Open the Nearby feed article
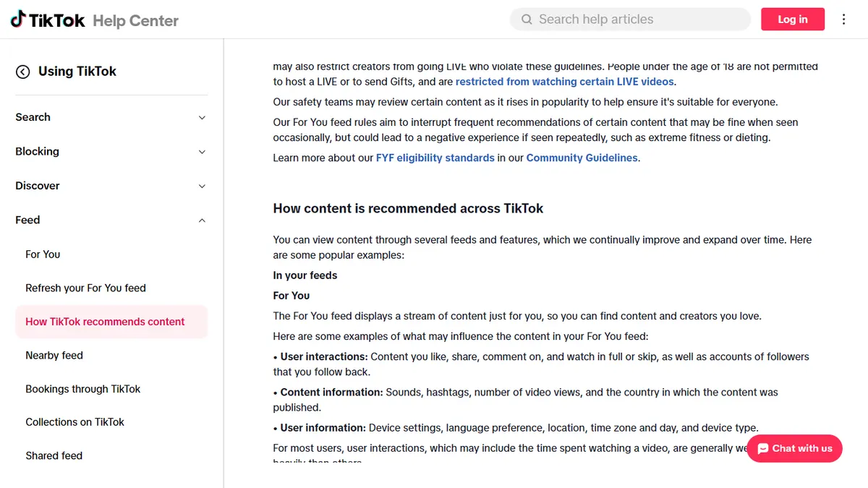Image resolution: width=868 pixels, height=488 pixels. (54, 355)
